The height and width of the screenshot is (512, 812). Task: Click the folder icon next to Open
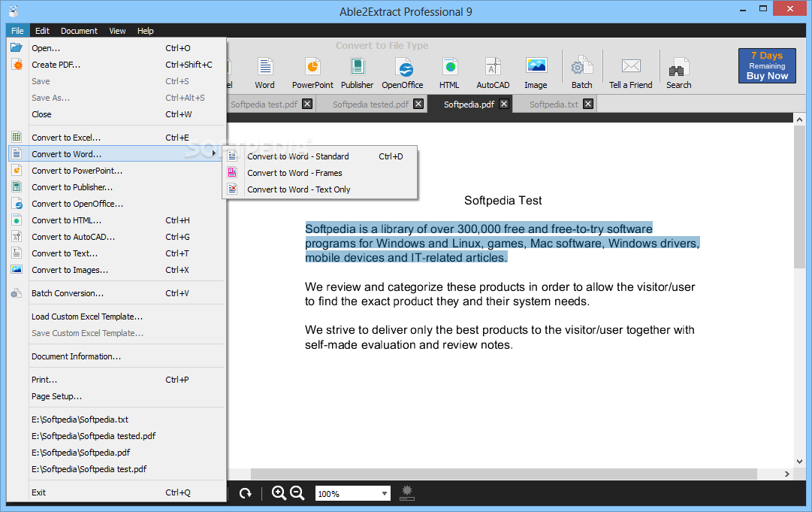tap(17, 47)
